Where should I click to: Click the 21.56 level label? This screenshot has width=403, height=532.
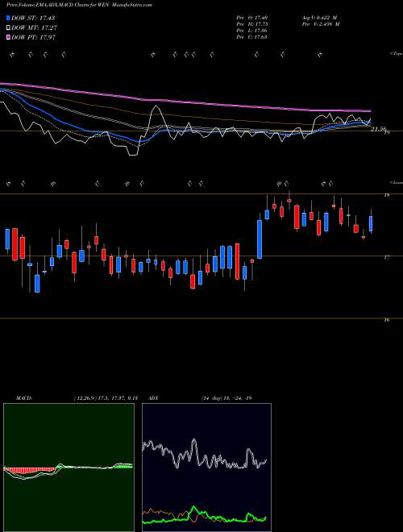click(379, 129)
